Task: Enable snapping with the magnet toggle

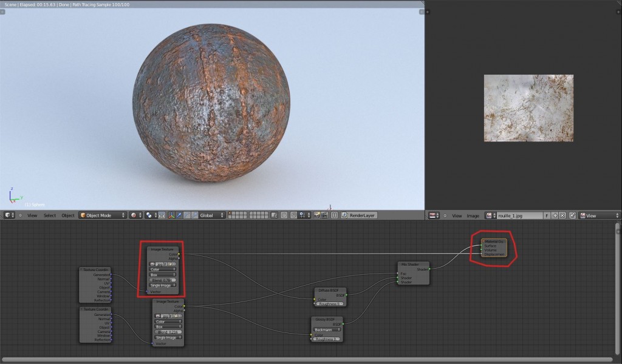Action: 293,215
